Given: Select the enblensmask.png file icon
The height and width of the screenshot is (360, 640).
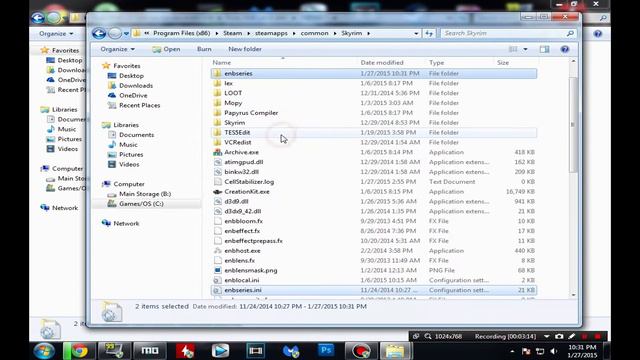Looking at the screenshot, I should pos(218,270).
